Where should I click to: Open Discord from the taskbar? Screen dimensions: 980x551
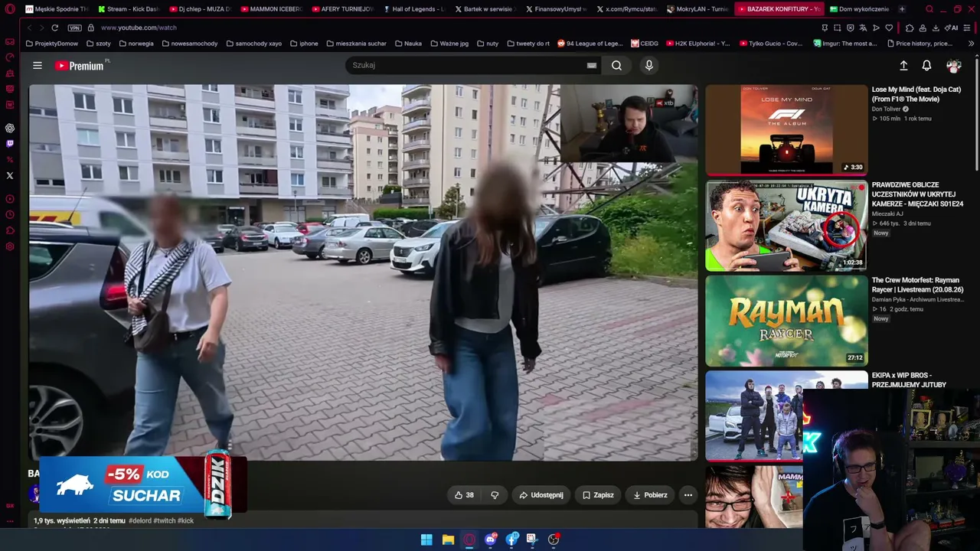pos(491,540)
